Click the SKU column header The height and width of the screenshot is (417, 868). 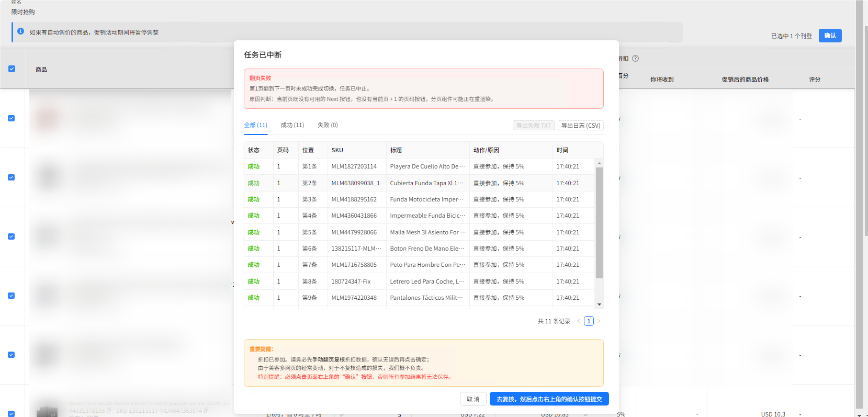pyautogui.click(x=337, y=150)
